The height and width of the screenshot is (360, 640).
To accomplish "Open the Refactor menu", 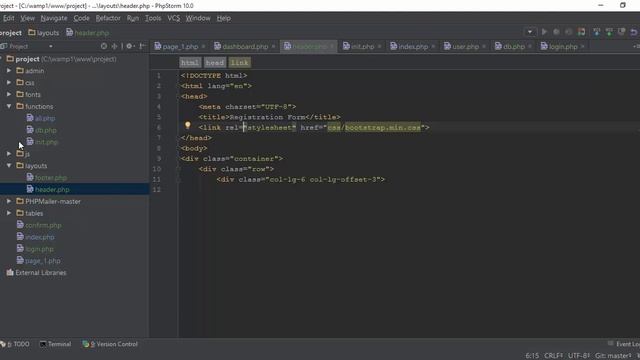I will click(x=108, y=18).
